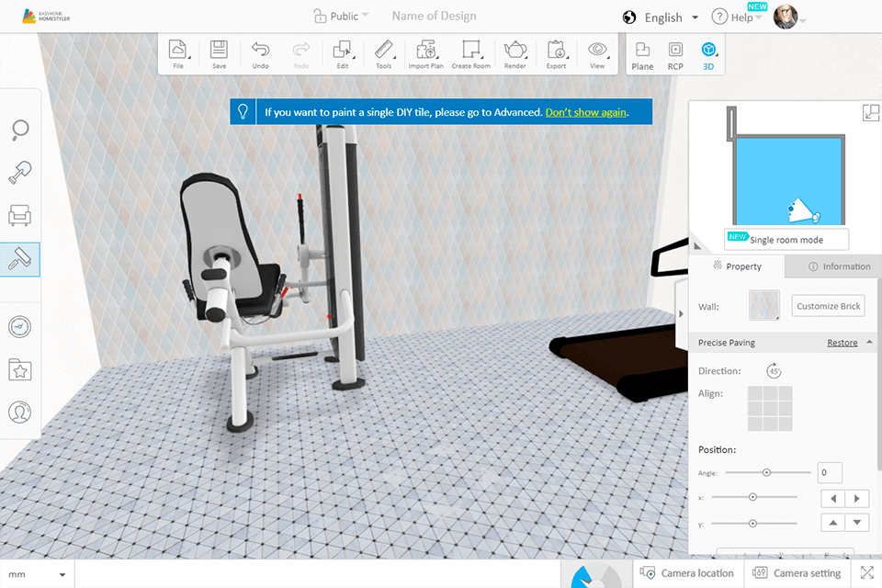Viewport: 882px width, 588px height.
Task: Click the Don't show again link
Action: tap(586, 111)
